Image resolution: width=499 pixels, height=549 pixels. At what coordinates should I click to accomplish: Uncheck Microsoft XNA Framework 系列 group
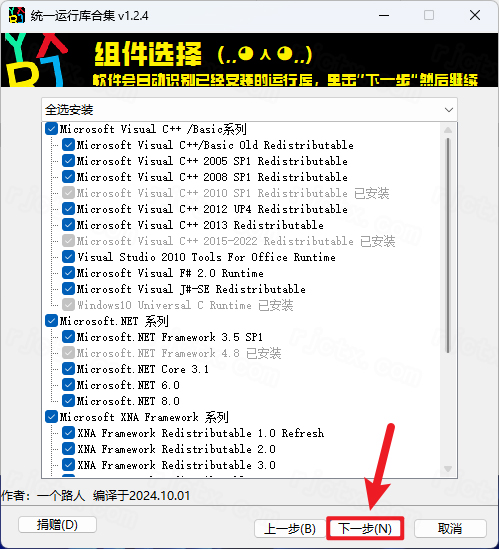point(51,417)
